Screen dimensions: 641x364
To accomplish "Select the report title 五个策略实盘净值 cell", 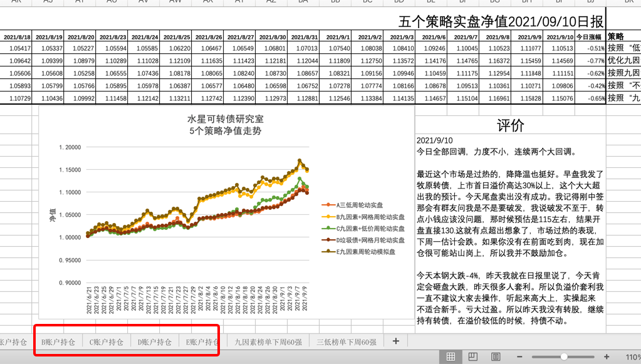I will coord(501,21).
